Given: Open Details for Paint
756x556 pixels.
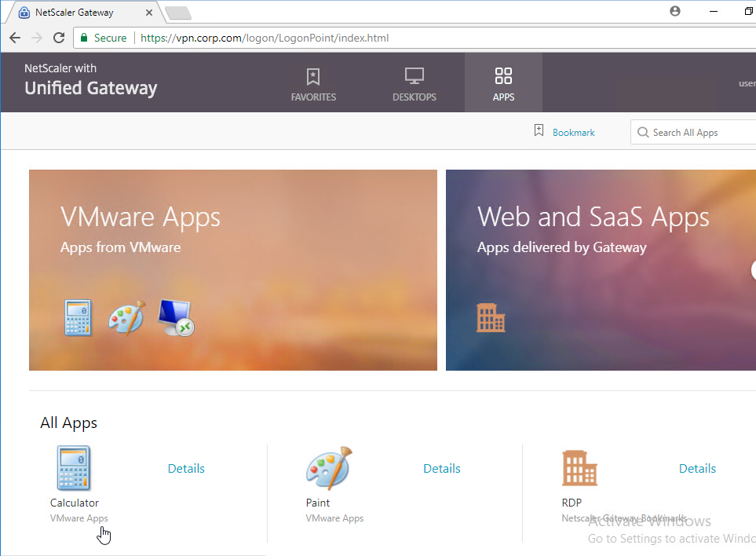Looking at the screenshot, I should click(442, 468).
